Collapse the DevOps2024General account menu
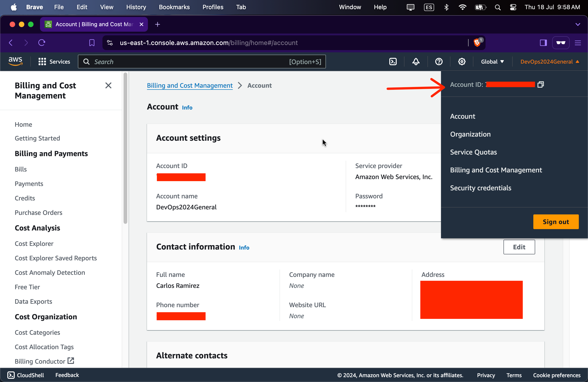This screenshot has height=382, width=588. click(x=549, y=62)
